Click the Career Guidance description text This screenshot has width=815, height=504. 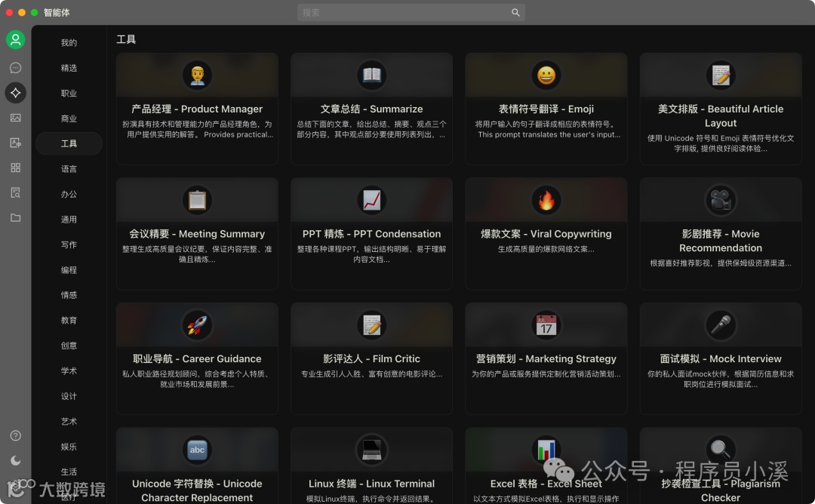pyautogui.click(x=197, y=379)
